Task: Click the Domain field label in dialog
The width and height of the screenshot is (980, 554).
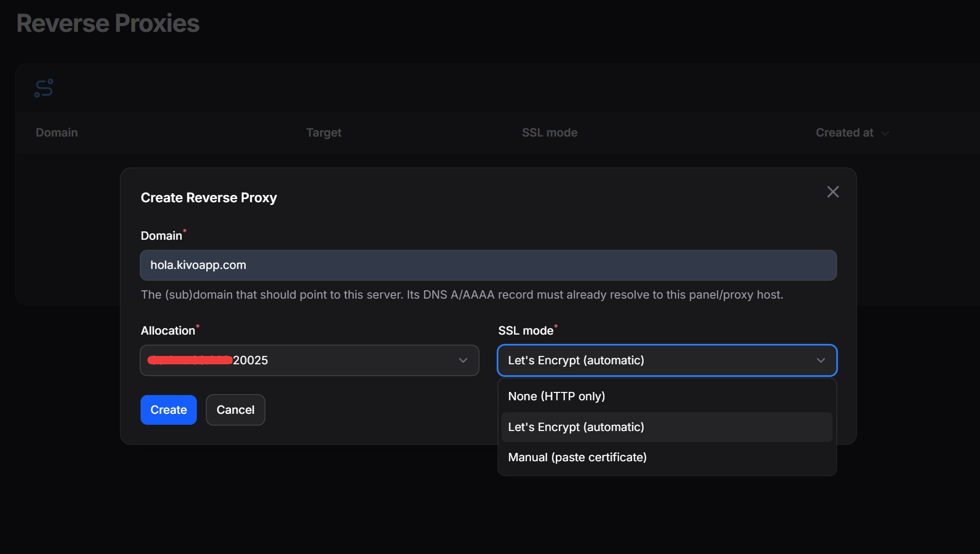Action: point(161,236)
